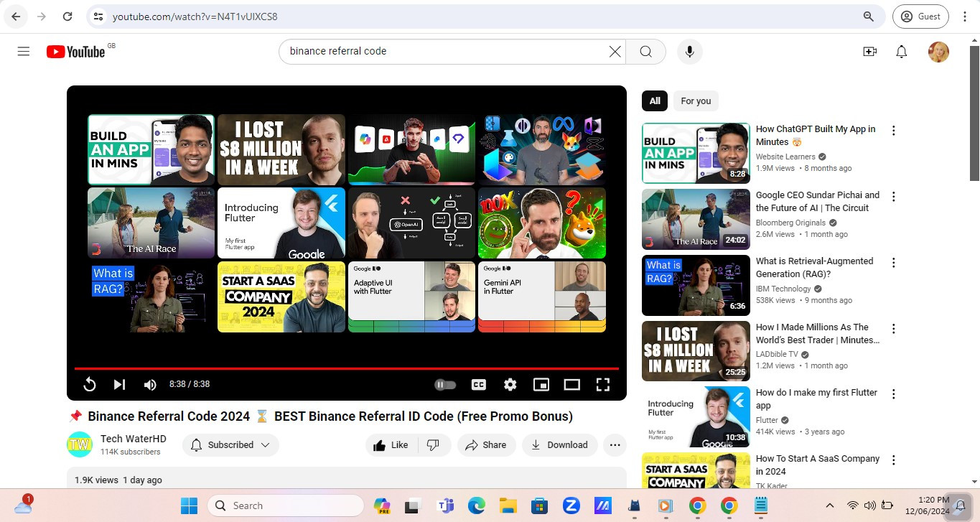Click the red video progress bar

[347, 368]
